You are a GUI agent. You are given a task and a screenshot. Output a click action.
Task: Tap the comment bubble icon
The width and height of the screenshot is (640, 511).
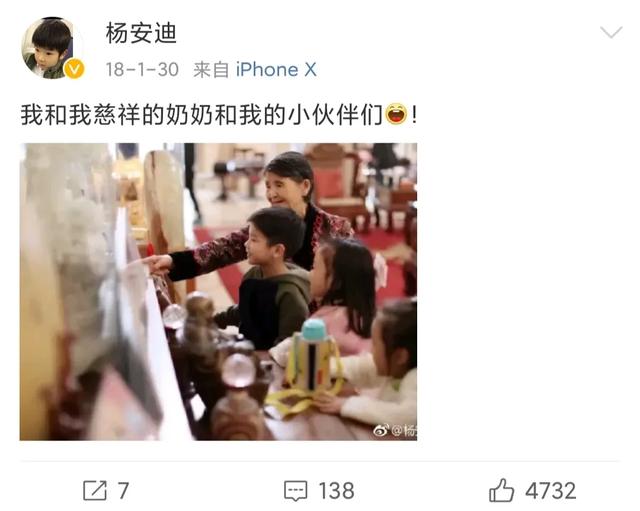tap(296, 491)
